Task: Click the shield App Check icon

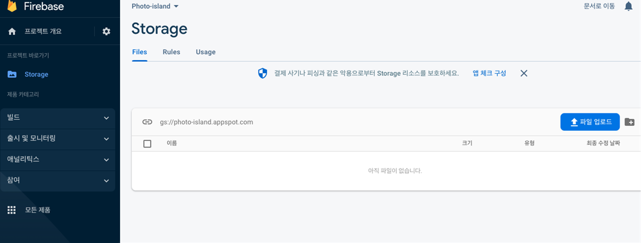Action: (x=262, y=73)
